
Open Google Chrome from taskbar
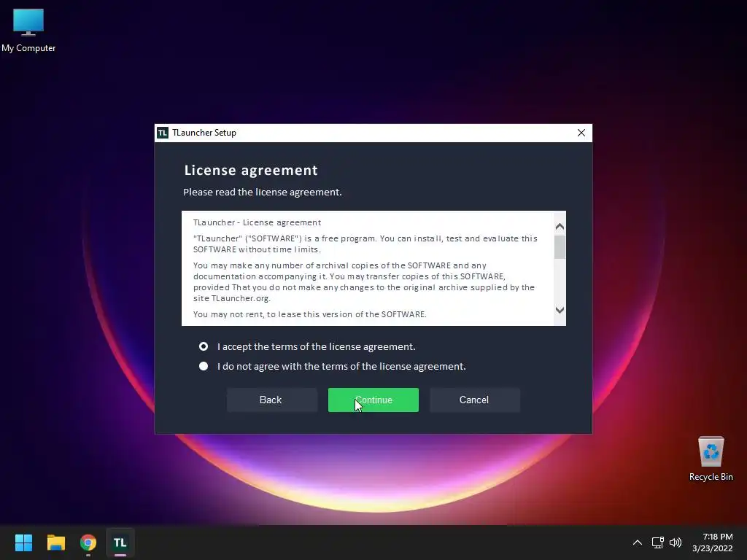coord(88,542)
